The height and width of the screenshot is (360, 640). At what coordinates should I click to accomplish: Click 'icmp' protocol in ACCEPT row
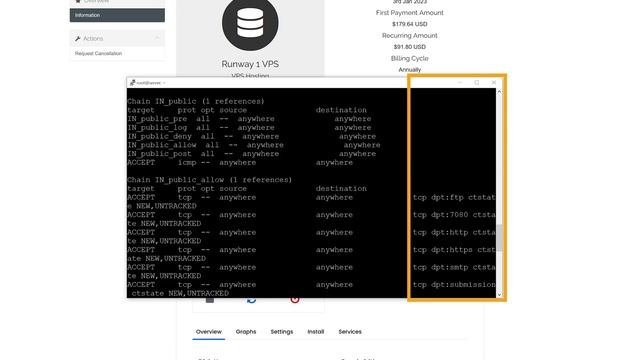click(187, 162)
